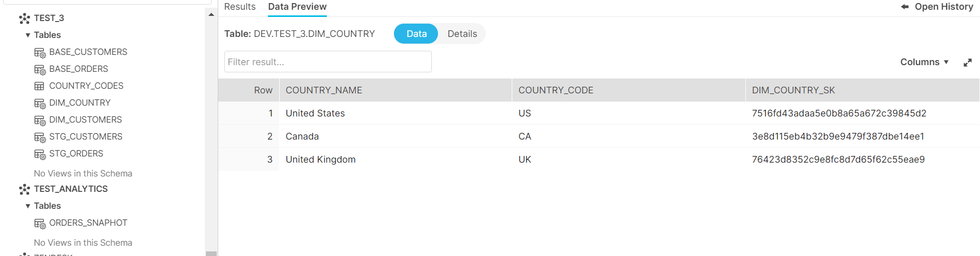The height and width of the screenshot is (256, 980).
Task: Open the STG_CUSTOMERS table
Action: coord(86,136)
